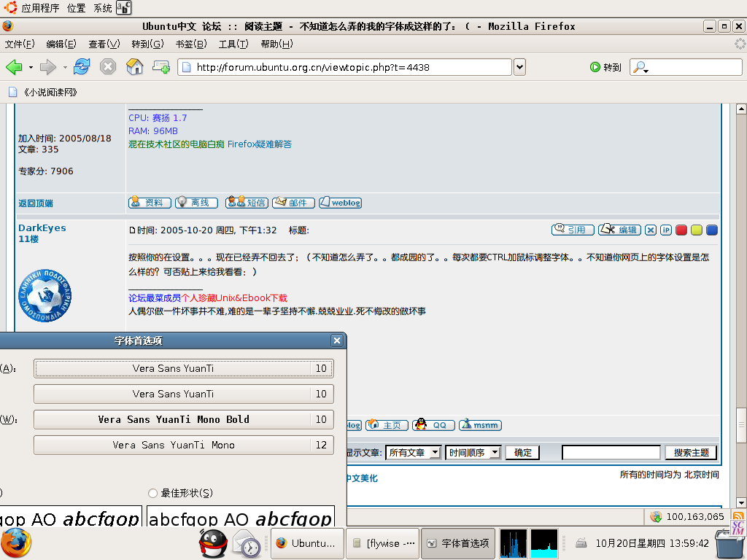Open DarkEyes user profile link
This screenshot has width=747, height=560.
point(42,227)
